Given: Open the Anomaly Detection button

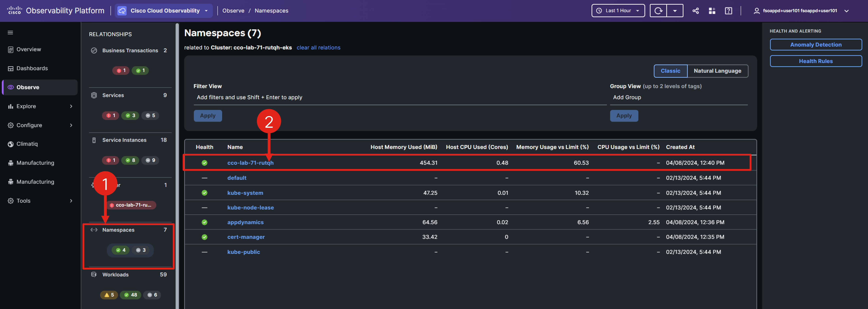Looking at the screenshot, I should [816, 45].
